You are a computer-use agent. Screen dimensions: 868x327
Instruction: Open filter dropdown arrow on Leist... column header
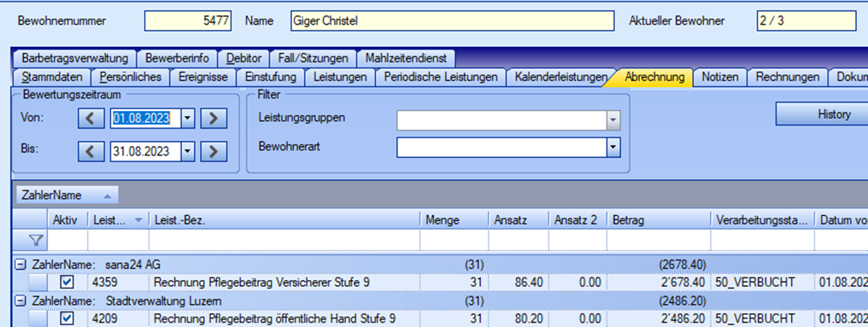(138, 219)
